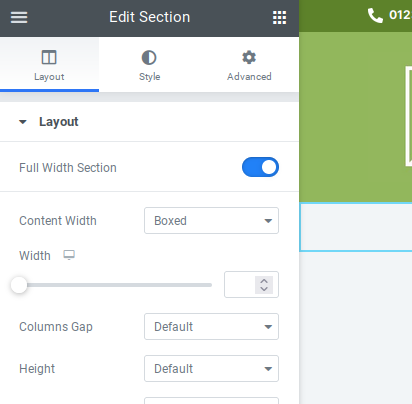Increase the Width value with up arrow
Image resolution: width=412 pixels, height=404 pixels.
pyautogui.click(x=264, y=281)
